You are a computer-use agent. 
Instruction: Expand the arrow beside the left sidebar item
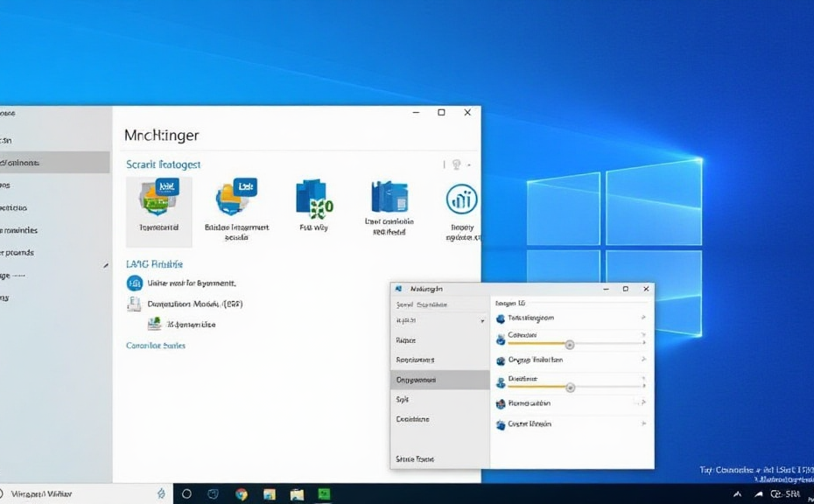tap(106, 265)
